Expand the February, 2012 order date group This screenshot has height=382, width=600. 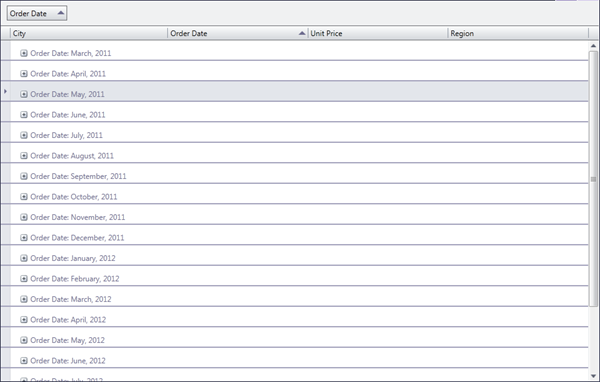point(24,279)
